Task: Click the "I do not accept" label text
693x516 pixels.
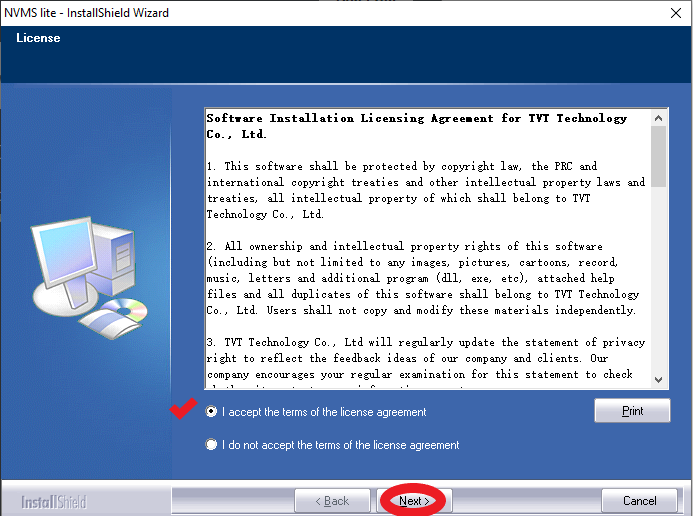Action: pyautogui.click(x=340, y=445)
